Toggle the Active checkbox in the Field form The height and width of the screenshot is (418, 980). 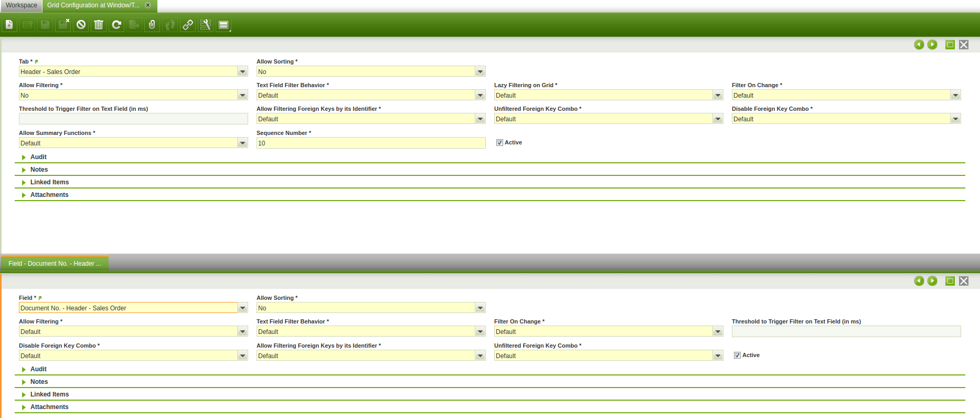pyautogui.click(x=737, y=356)
